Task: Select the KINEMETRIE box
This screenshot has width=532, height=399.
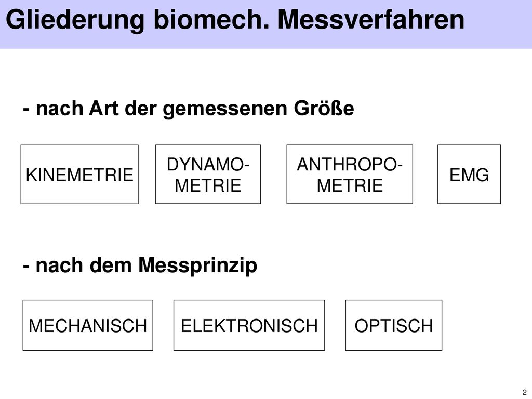Action: pyautogui.click(x=79, y=175)
